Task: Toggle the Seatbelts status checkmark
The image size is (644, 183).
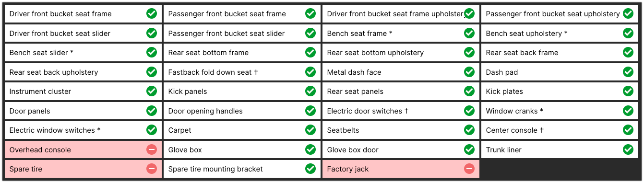Action: pos(469,130)
